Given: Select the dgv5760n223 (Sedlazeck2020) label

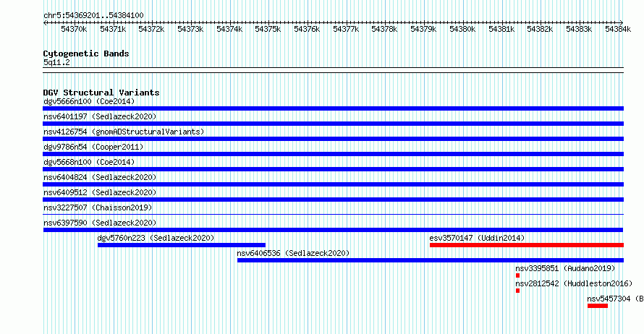Looking at the screenshot, I should tap(156, 238).
